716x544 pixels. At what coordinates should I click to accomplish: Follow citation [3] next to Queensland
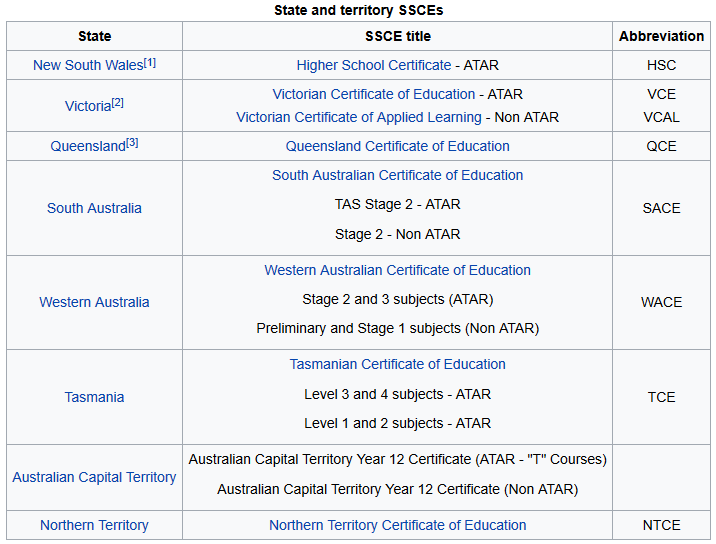click(x=132, y=143)
